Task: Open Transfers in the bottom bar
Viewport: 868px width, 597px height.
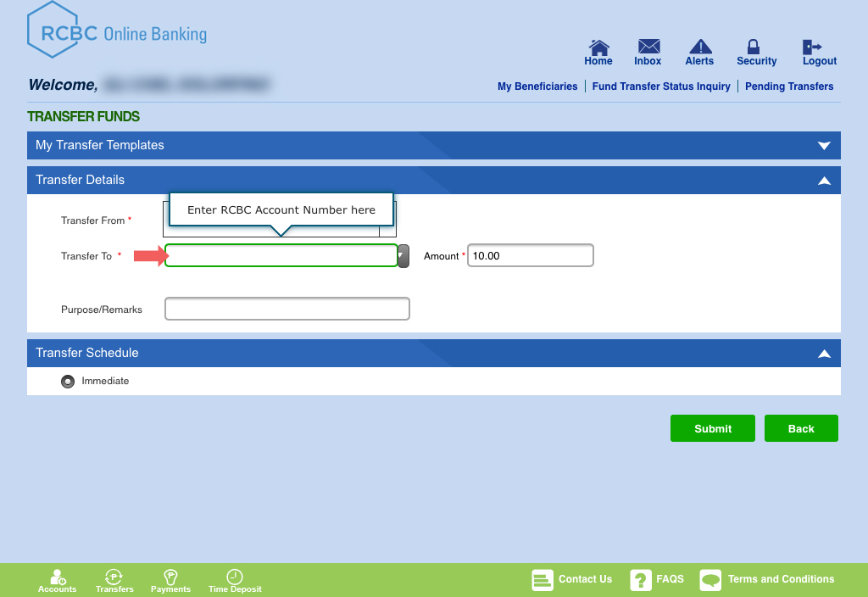Action: click(114, 581)
